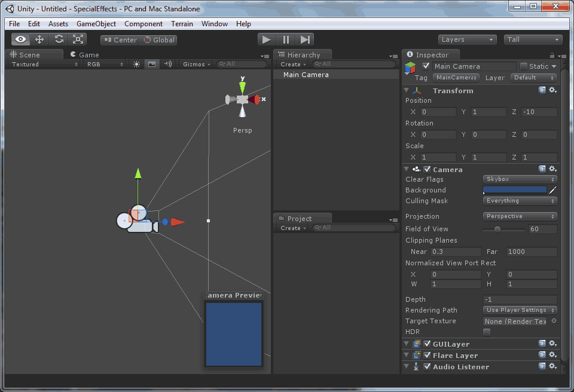Step forward one frame
Image resolution: width=574 pixels, height=392 pixels.
(305, 39)
